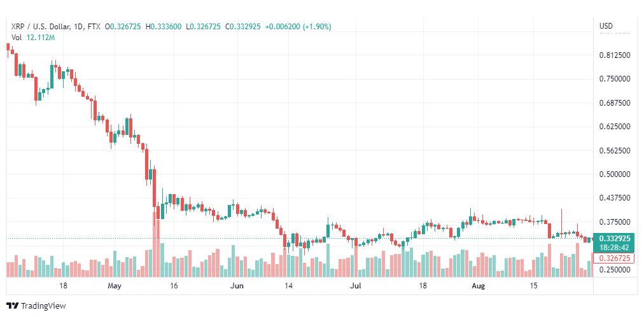Click the countdown timer 18:28:42
The image size is (644, 317).
[x=615, y=248]
